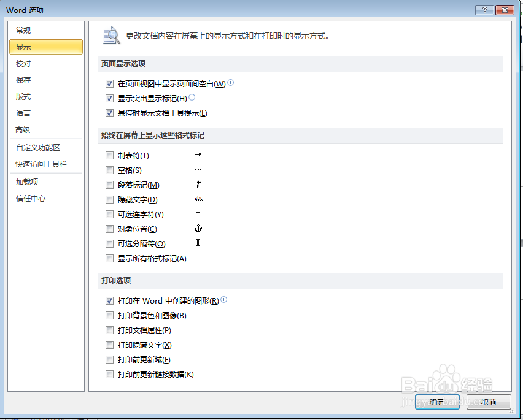The image size is (523, 420).
Task: Click the hidden text abc symbol
Action: click(x=198, y=199)
